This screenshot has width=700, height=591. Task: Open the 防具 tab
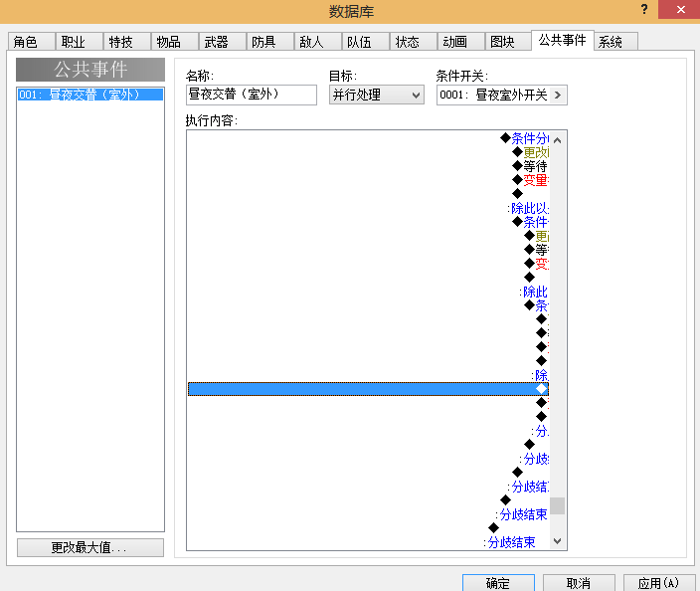(270, 42)
